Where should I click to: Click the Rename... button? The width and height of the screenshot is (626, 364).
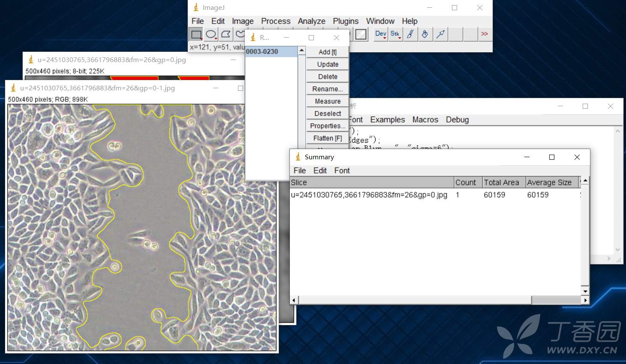tap(328, 89)
